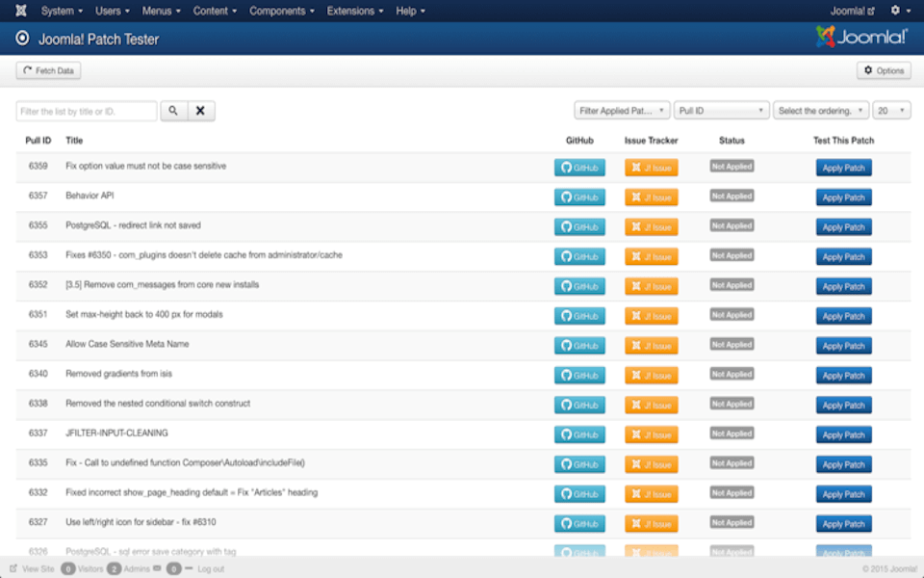Open J! Issue for pull 6355
Image resolution: width=924 pixels, height=578 pixels.
pos(652,227)
